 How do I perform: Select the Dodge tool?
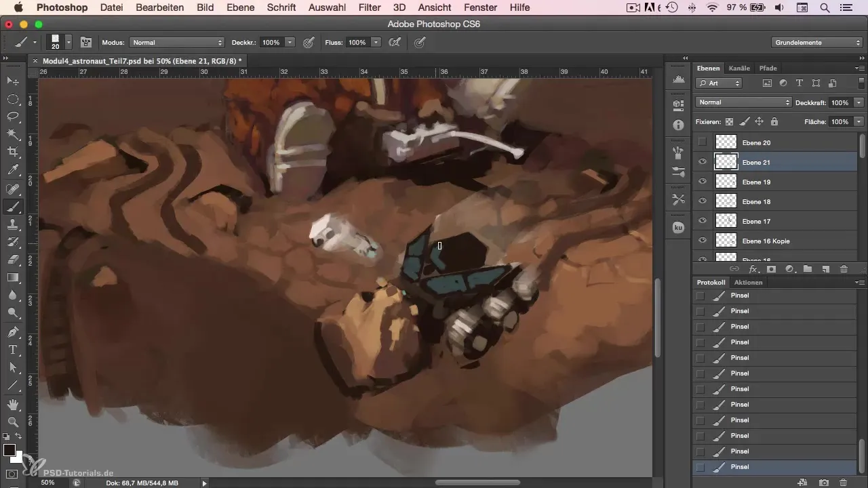click(13, 312)
